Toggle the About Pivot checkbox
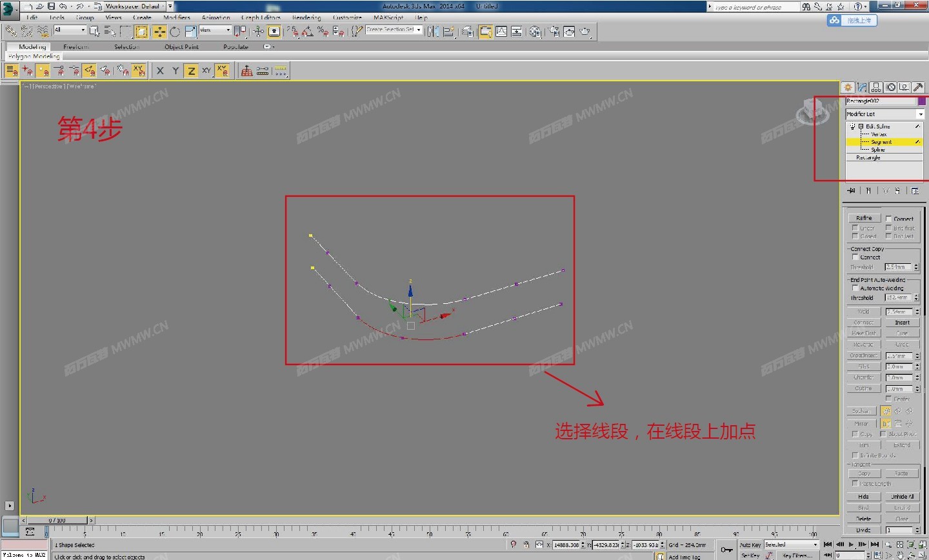 pos(883,434)
